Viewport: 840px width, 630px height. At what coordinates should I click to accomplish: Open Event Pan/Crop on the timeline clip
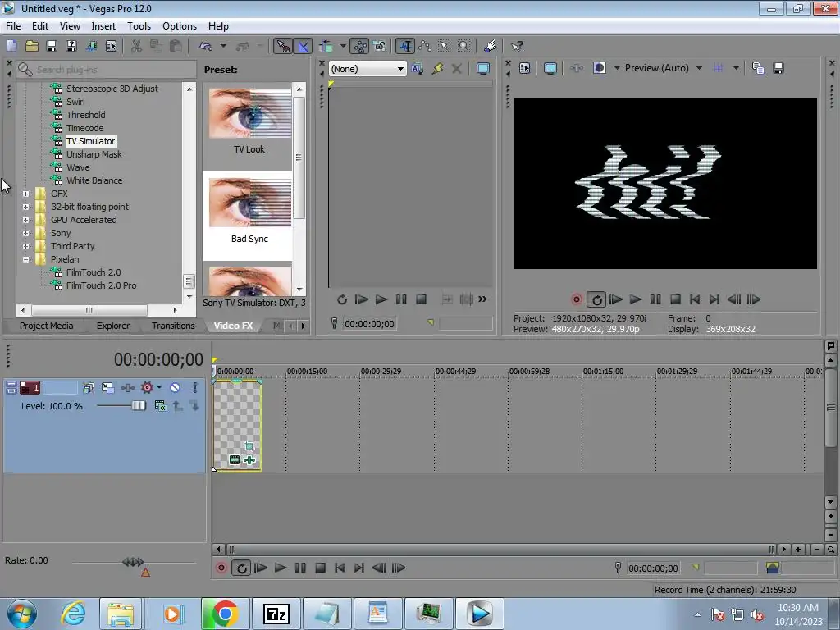(x=249, y=445)
